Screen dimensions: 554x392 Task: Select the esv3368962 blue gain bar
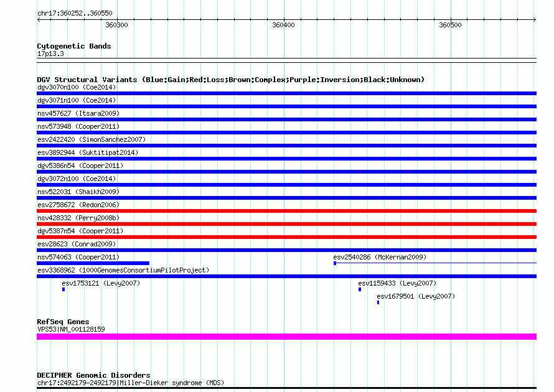click(x=286, y=276)
